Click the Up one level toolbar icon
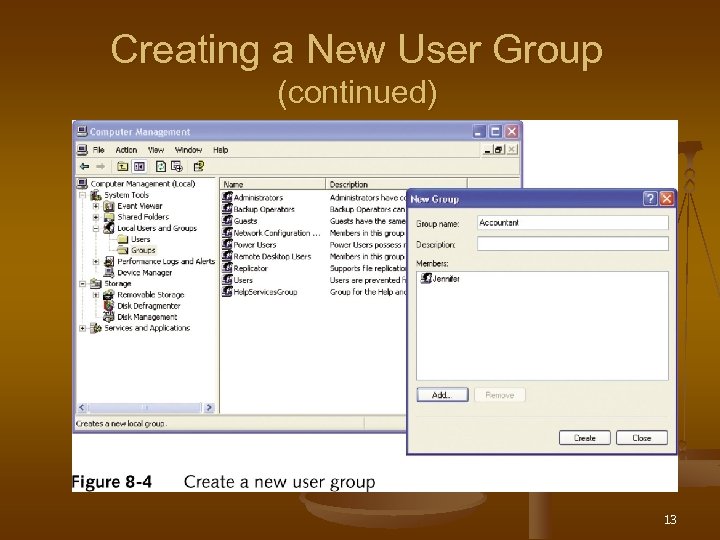This screenshot has height=540, width=720. point(122,167)
